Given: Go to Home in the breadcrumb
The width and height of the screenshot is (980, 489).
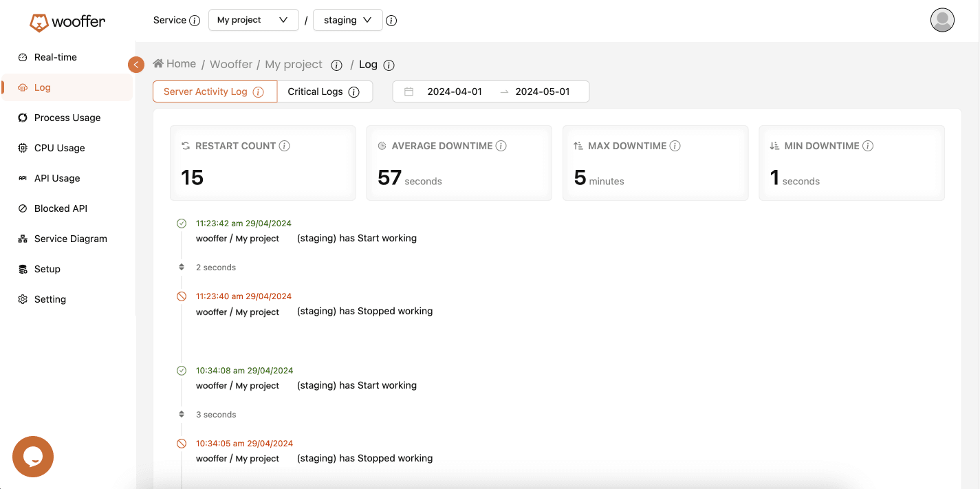Looking at the screenshot, I should point(175,64).
